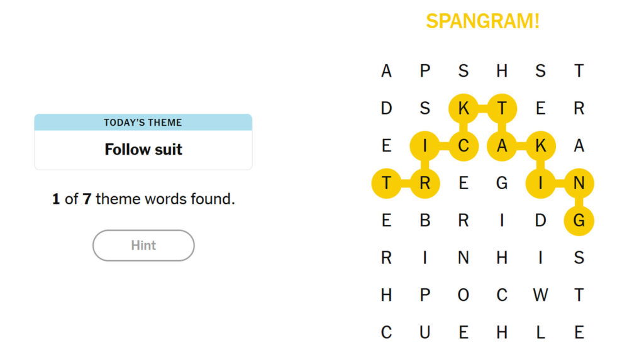Select the yellow highlighted letter C
Image resolution: width=644 pixels, height=362 pixels.
[x=464, y=146]
